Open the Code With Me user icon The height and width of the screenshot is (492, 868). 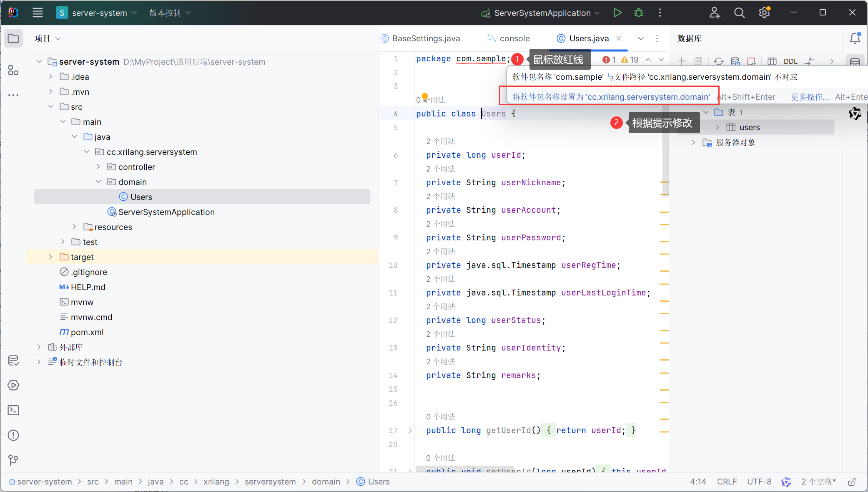pos(715,13)
